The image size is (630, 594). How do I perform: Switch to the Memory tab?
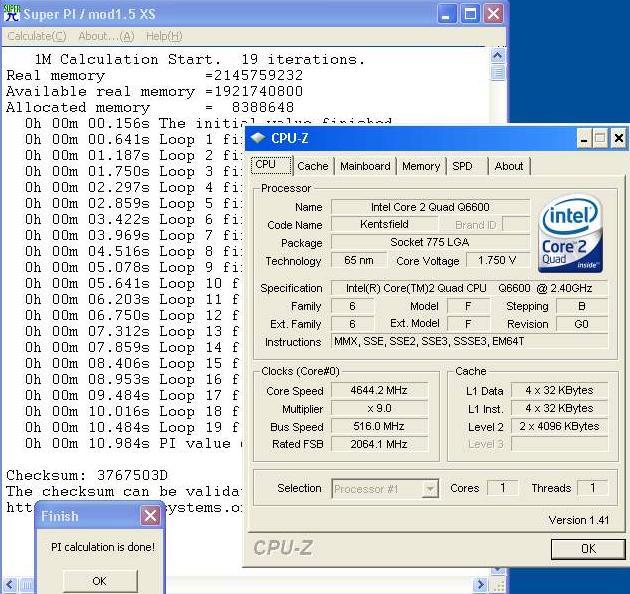(x=421, y=166)
